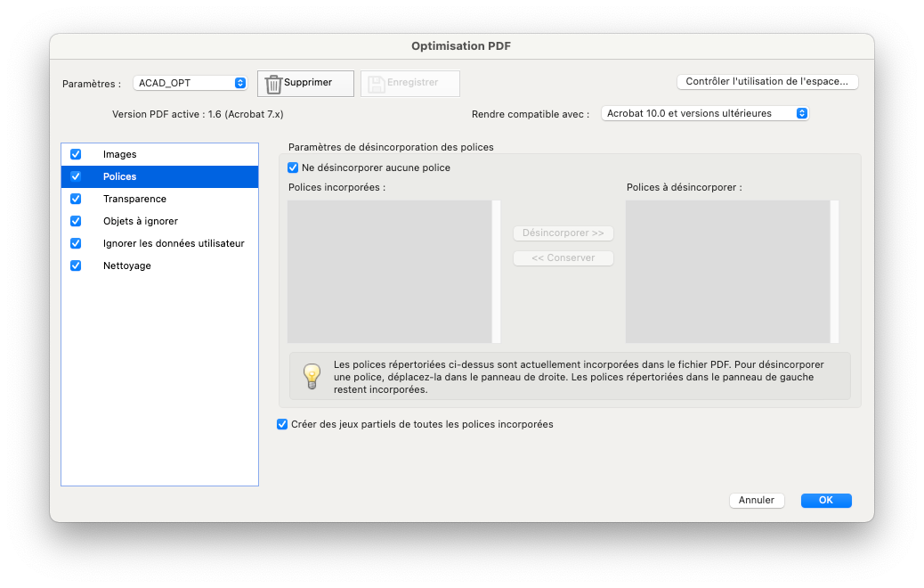Toggle Créer des jeux partiels option
Image resolution: width=924 pixels, height=588 pixels.
pos(282,424)
